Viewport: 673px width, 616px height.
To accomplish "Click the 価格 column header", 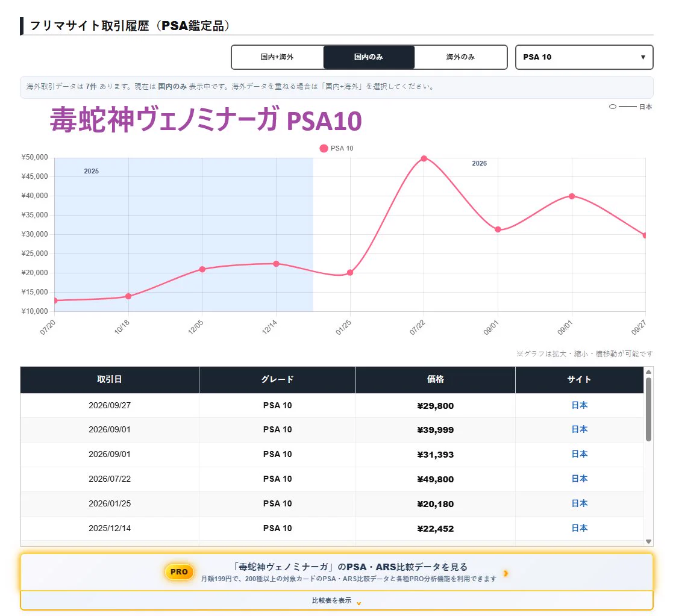I will 435,379.
